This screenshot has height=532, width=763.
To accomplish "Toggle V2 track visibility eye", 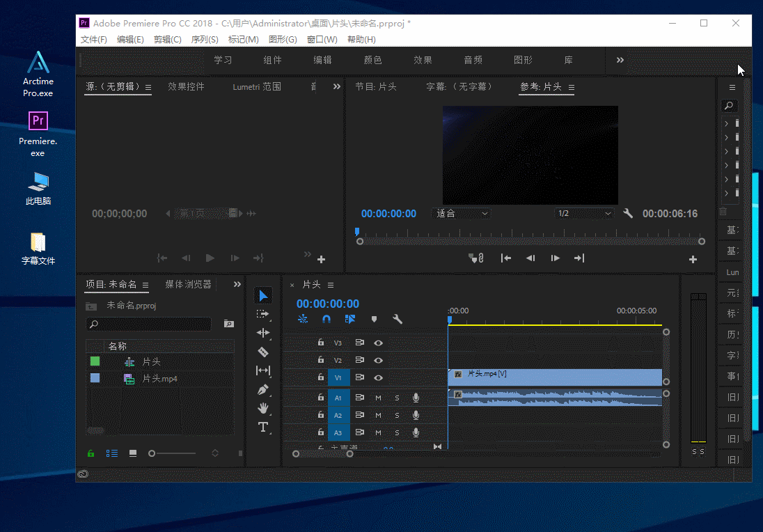I will 378,360.
